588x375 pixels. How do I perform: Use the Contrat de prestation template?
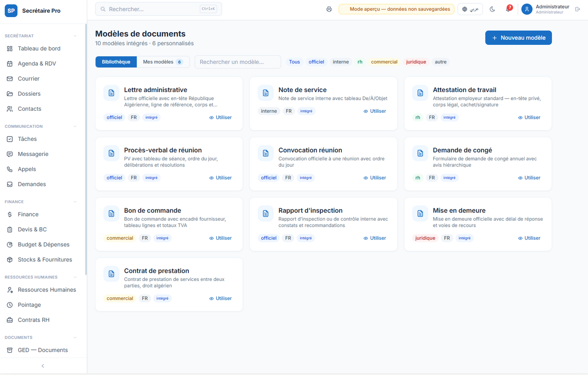point(221,298)
